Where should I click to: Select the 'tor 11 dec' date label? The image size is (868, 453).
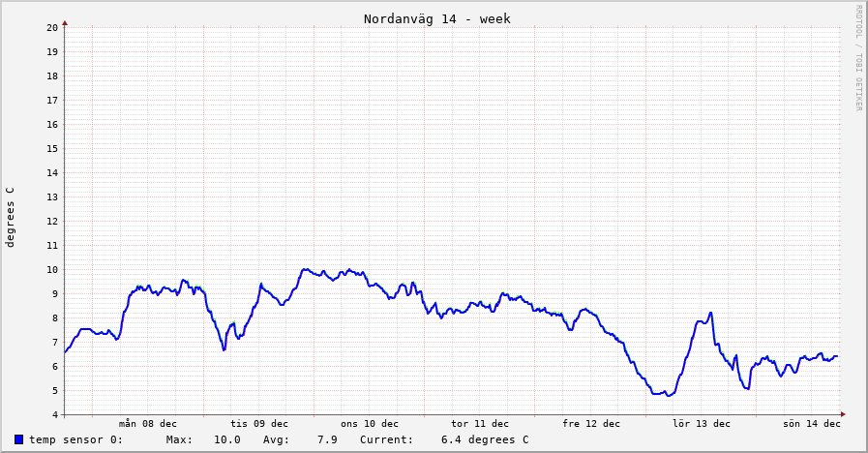tap(480, 423)
